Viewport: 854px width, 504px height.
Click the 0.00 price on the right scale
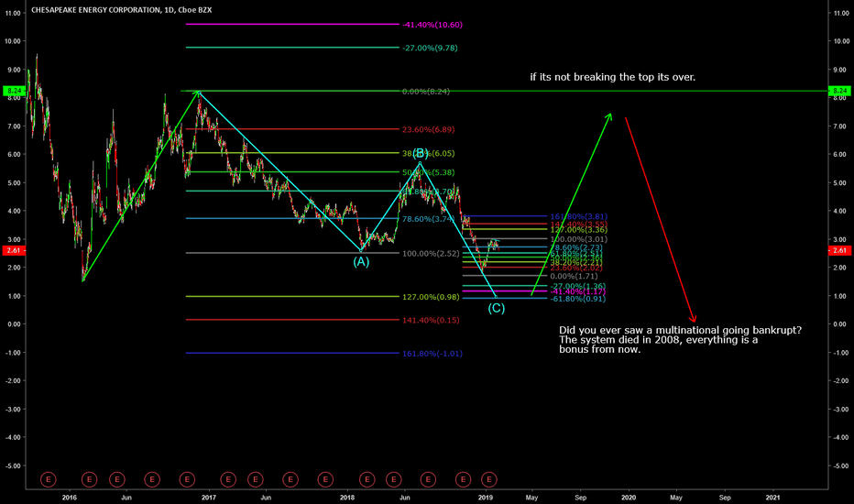[x=841, y=324]
